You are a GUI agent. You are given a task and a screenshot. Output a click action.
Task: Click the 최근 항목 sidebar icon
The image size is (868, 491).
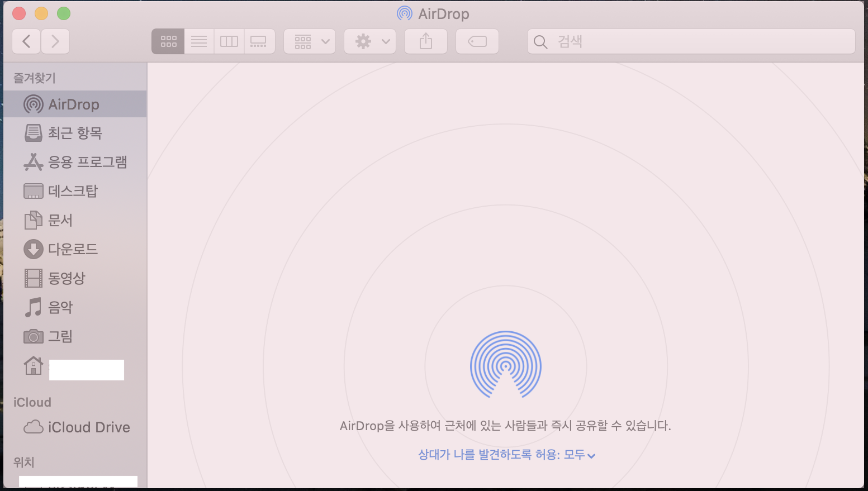(x=34, y=133)
